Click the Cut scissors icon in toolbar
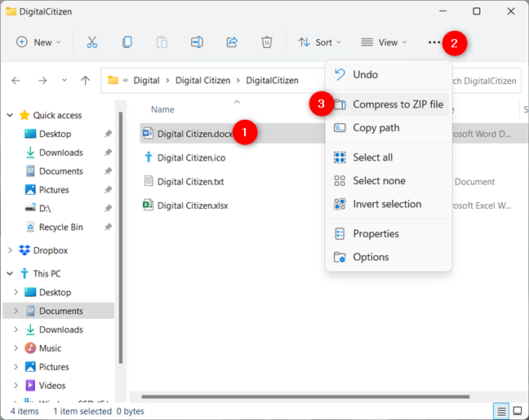 91,42
